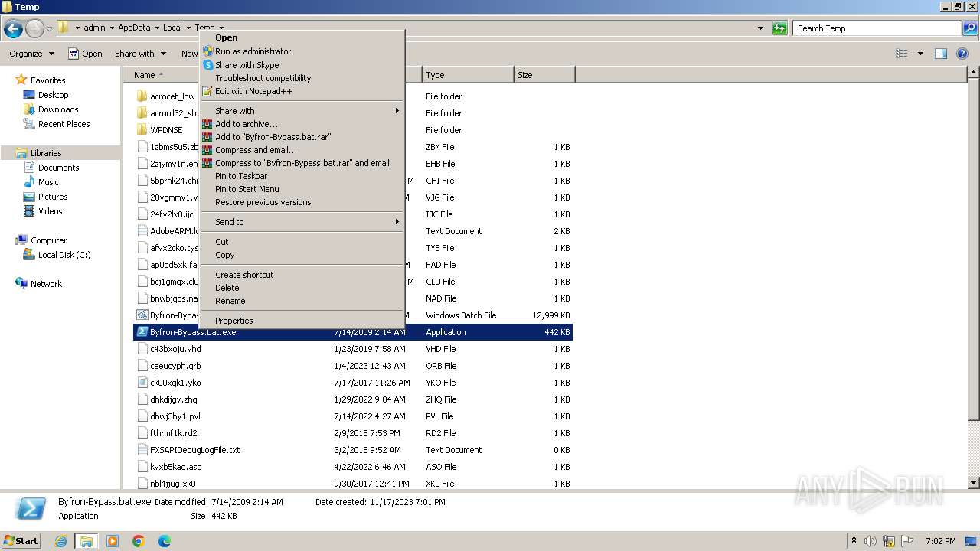Screen dimensions: 980x551
Task: Open Downloads under Favorites
Action: pyautogui.click(x=58, y=109)
